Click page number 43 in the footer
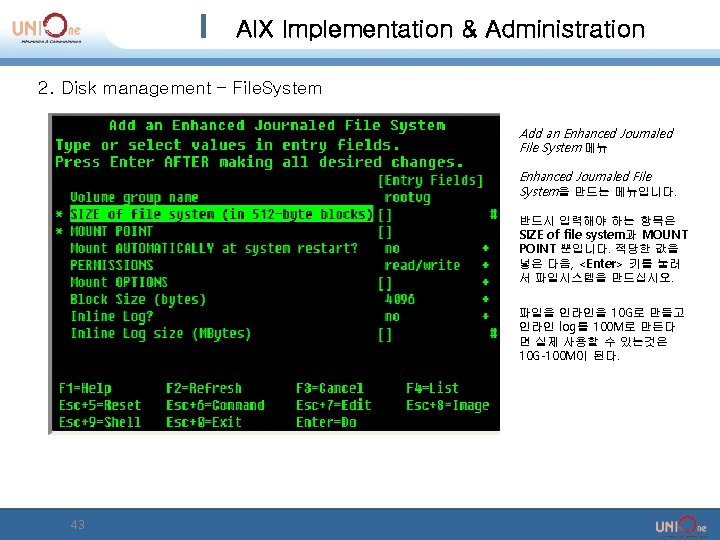This screenshot has width=720, height=540. [78, 524]
